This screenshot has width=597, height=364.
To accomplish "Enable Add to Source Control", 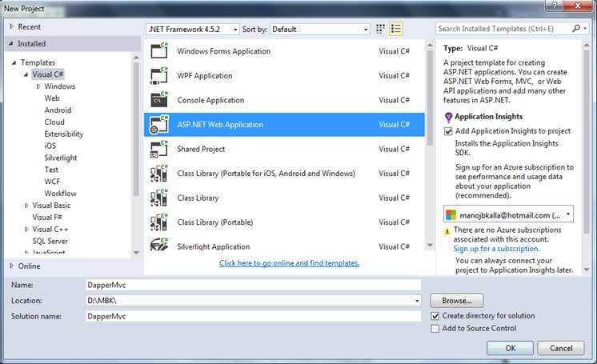I will [x=435, y=328].
